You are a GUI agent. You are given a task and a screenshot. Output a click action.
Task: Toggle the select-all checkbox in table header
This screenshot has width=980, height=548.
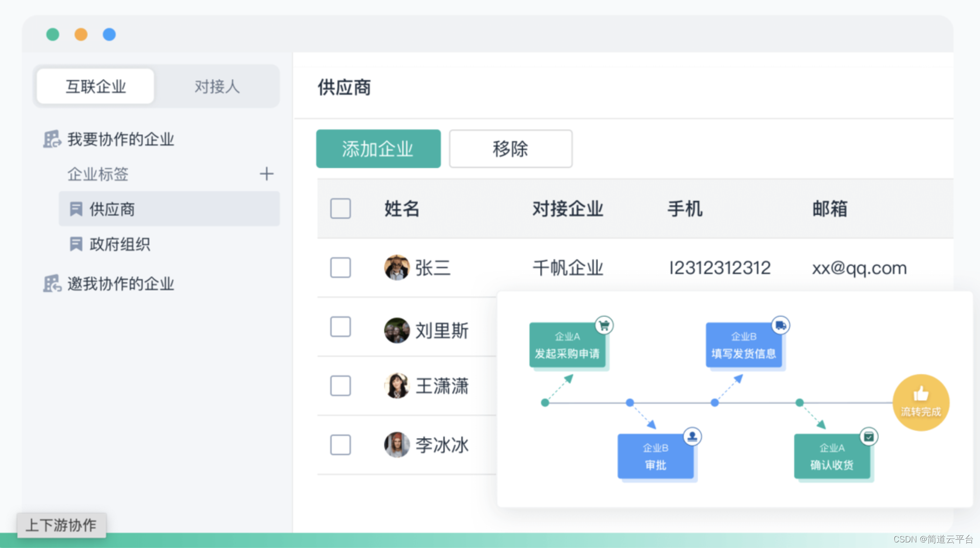pos(340,209)
